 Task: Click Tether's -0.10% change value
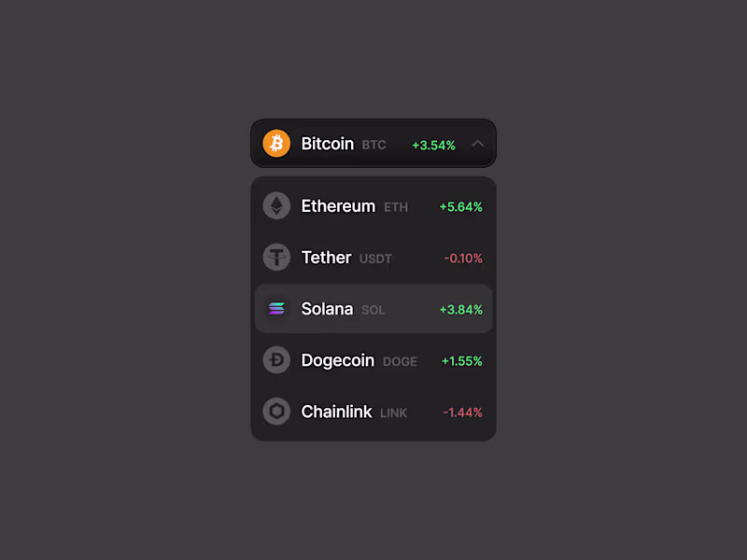click(463, 259)
